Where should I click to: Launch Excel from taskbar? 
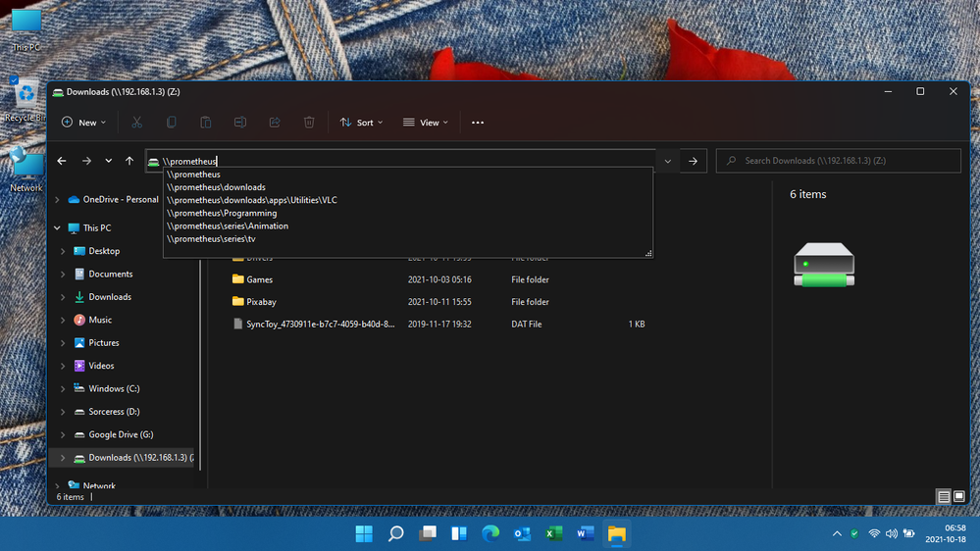(553, 533)
